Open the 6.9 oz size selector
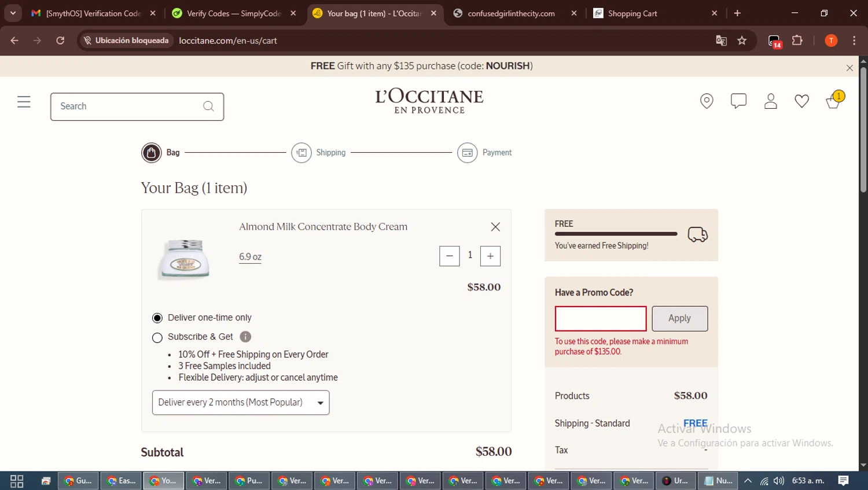 (250, 257)
